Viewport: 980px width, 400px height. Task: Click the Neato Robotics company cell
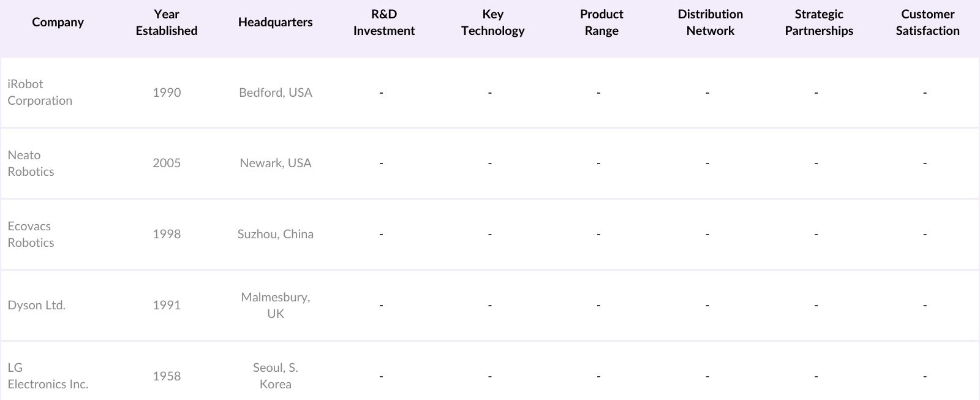(x=31, y=164)
